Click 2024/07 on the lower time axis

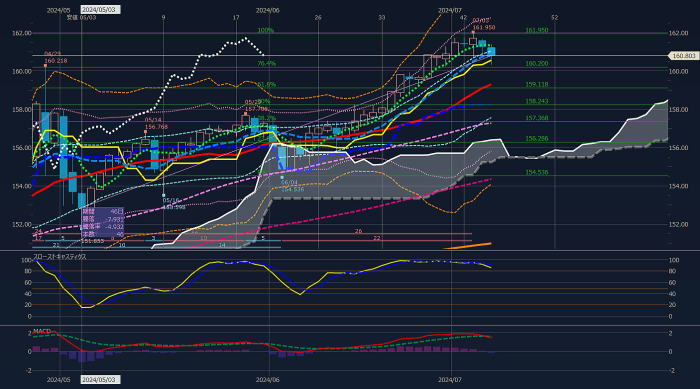pyautogui.click(x=450, y=380)
